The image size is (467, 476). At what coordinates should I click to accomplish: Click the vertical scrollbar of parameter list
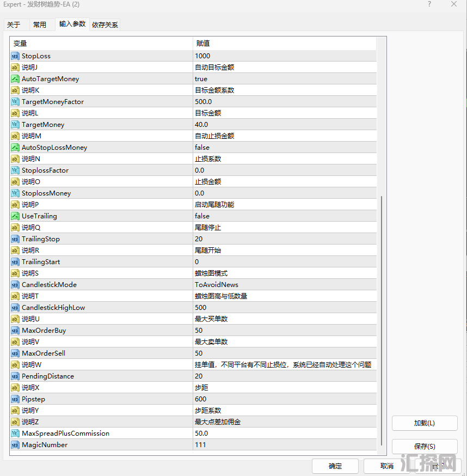[382, 321]
